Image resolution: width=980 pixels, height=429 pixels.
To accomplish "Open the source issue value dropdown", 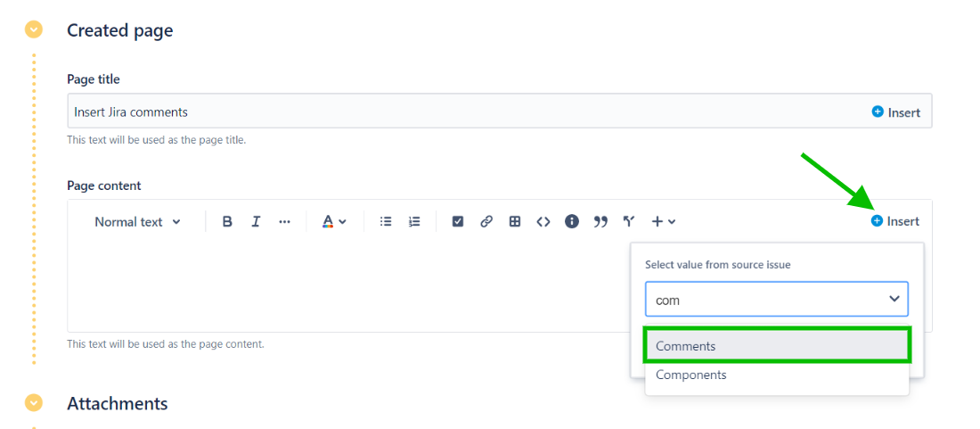I will coord(894,300).
